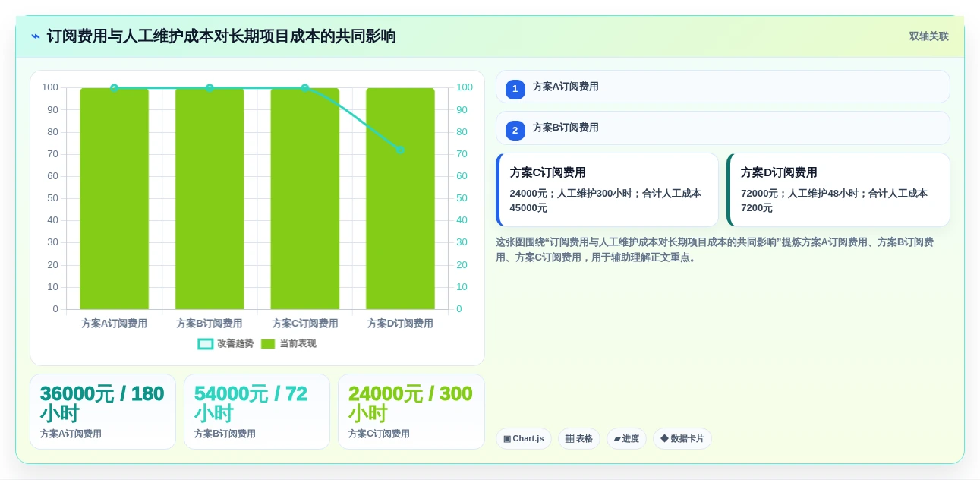Click the number 2 badge
Image resolution: width=980 pixels, height=480 pixels.
click(x=515, y=131)
